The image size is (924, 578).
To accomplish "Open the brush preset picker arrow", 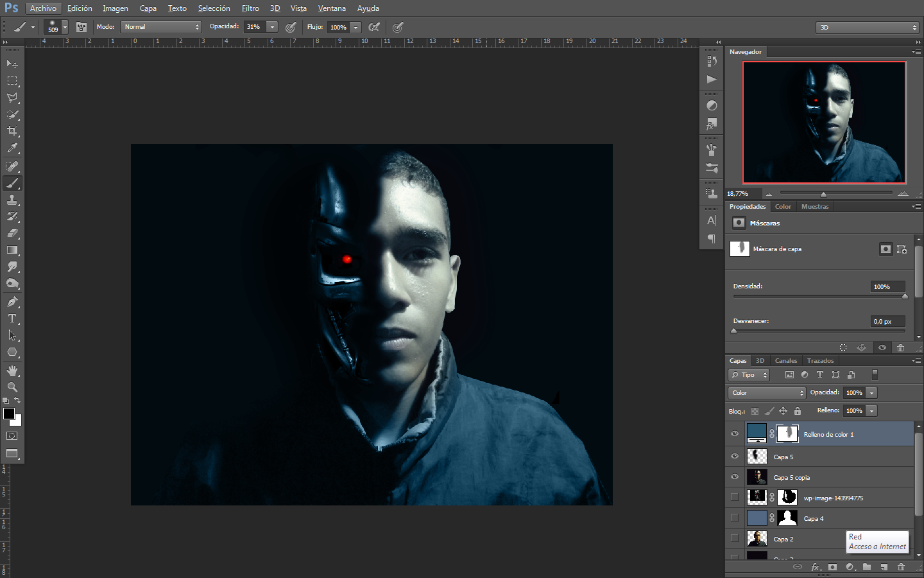I will click(65, 27).
